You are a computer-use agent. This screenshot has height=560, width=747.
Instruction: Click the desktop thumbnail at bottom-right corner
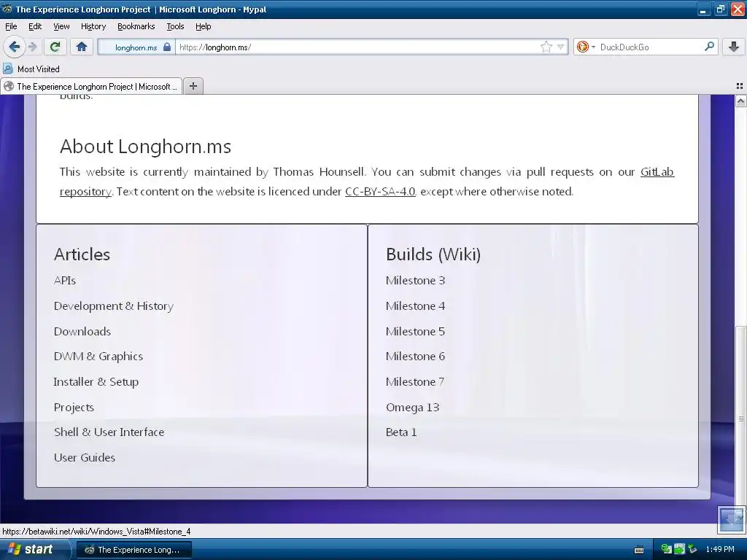731,519
